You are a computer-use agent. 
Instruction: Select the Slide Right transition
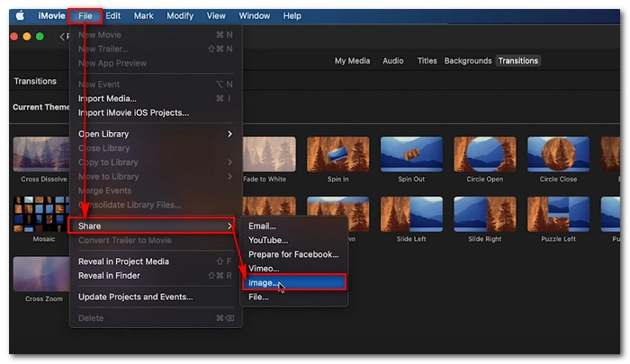485,214
